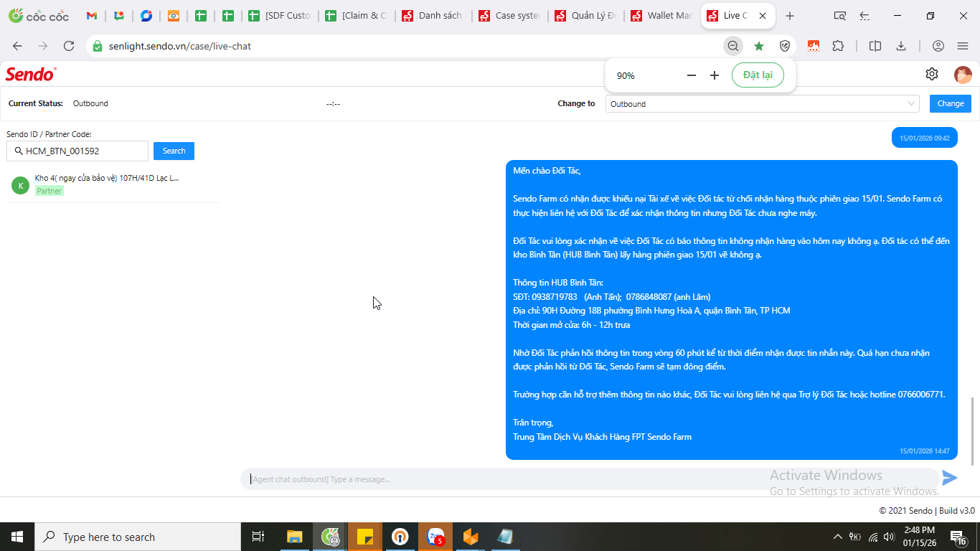Screen dimensions: 980x551
Task: Open the tab search icon
Action: tap(839, 16)
